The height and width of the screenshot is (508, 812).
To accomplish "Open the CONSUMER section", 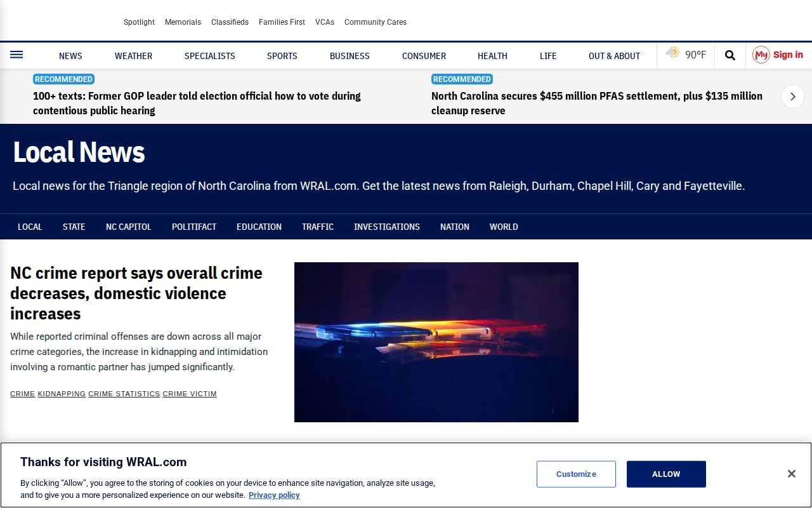I will 424,56.
